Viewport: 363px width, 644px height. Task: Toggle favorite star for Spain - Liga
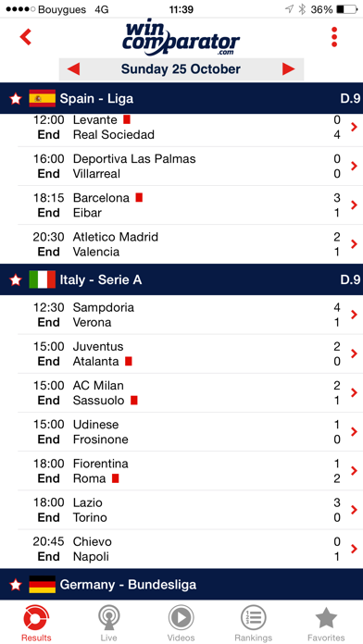click(16, 99)
